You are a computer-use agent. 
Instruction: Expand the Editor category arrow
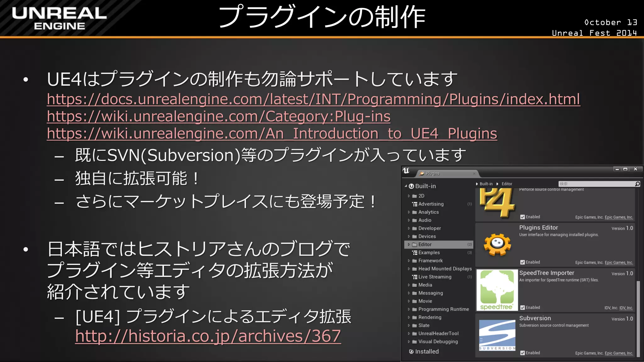(409, 244)
